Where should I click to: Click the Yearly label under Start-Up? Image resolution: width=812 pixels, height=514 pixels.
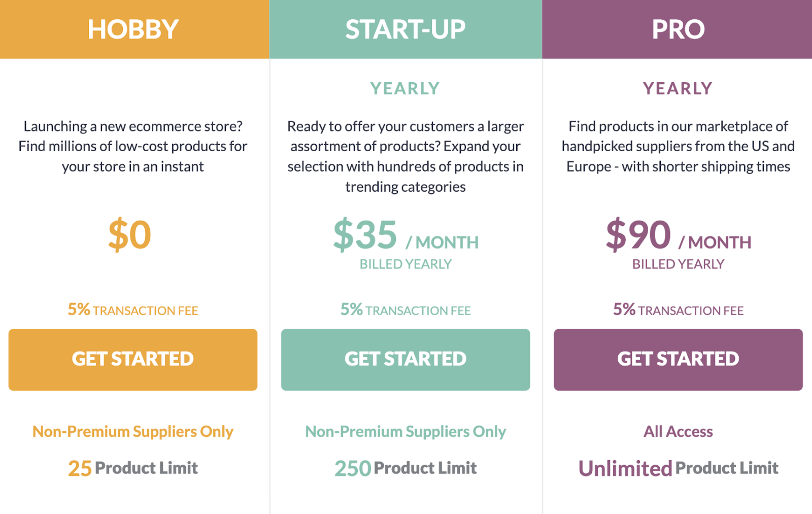[405, 88]
